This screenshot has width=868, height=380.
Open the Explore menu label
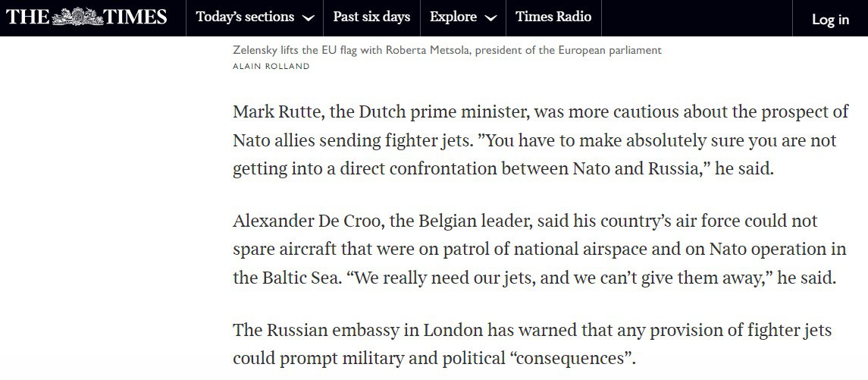pos(453,17)
